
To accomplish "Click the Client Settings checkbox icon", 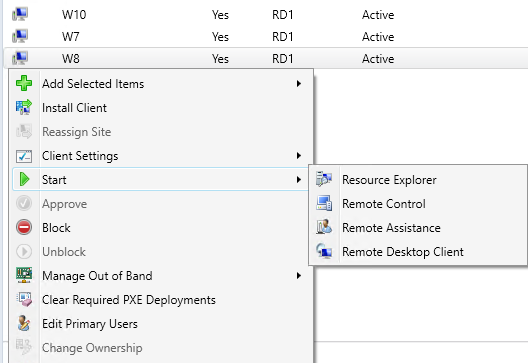I will (24, 156).
